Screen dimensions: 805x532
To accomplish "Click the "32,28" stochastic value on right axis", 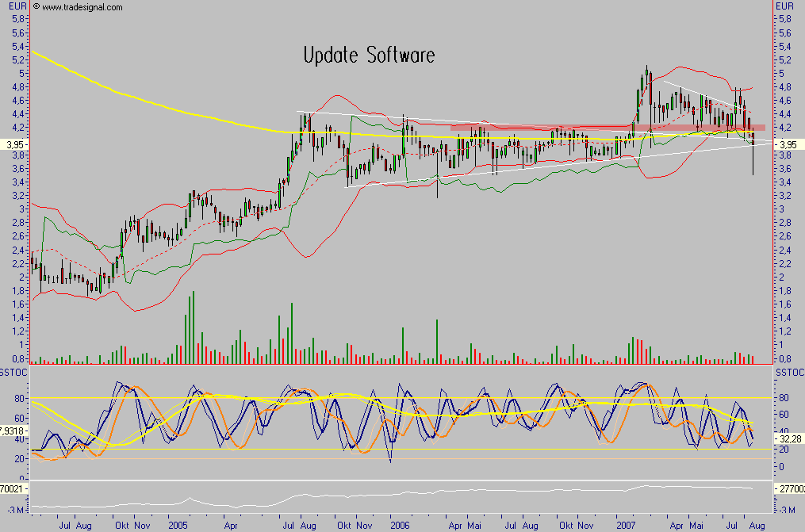I will tap(790, 439).
